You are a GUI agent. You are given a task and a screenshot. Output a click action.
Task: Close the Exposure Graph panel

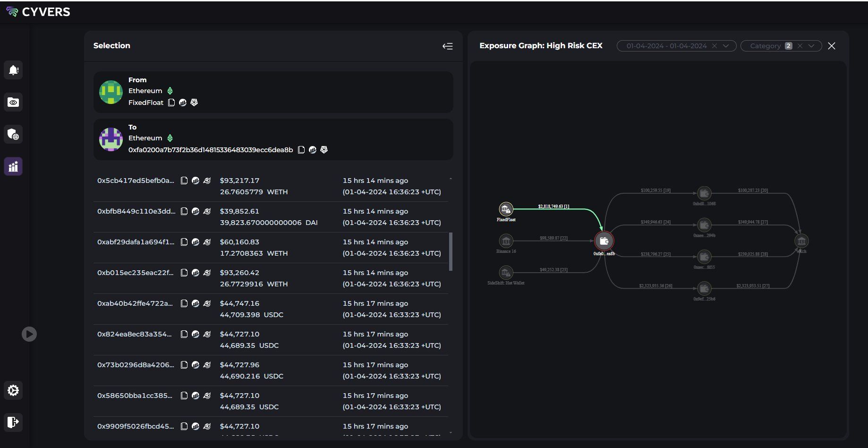point(832,46)
